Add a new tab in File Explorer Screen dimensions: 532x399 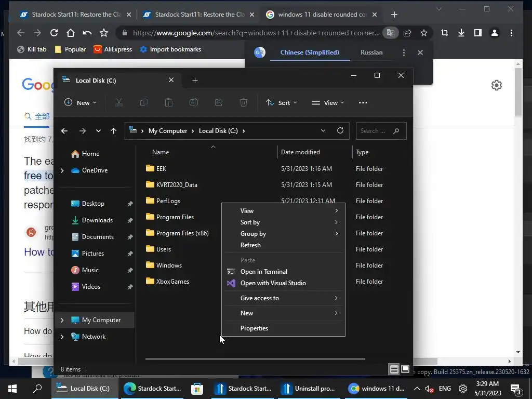tap(195, 81)
